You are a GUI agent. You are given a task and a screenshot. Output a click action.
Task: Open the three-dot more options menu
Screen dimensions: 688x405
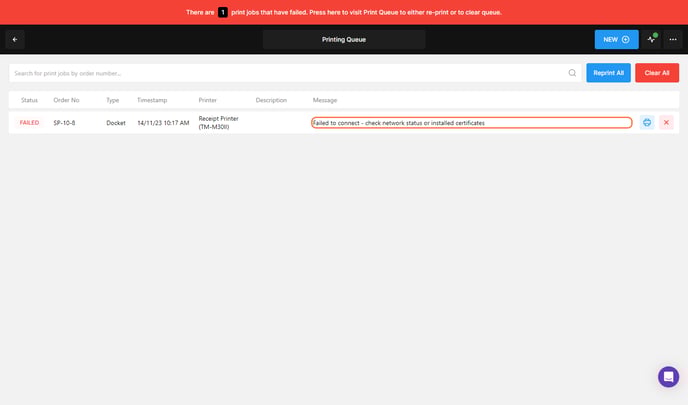pos(673,39)
